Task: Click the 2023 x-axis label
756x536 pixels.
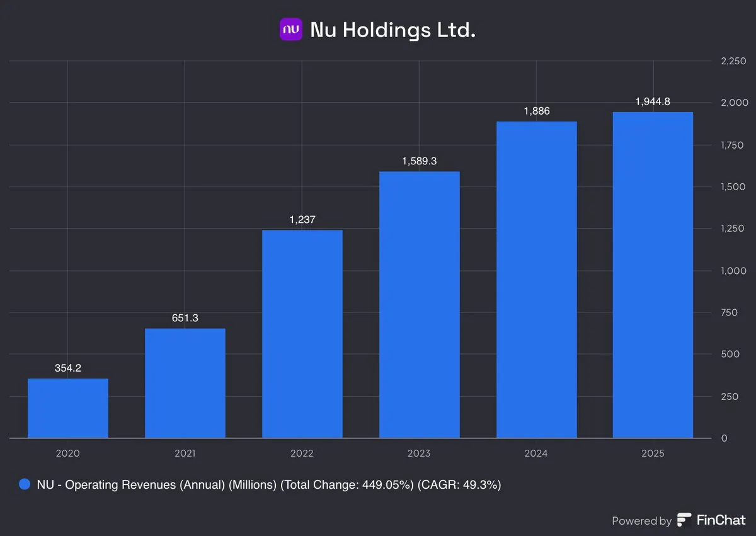Action: coord(419,453)
